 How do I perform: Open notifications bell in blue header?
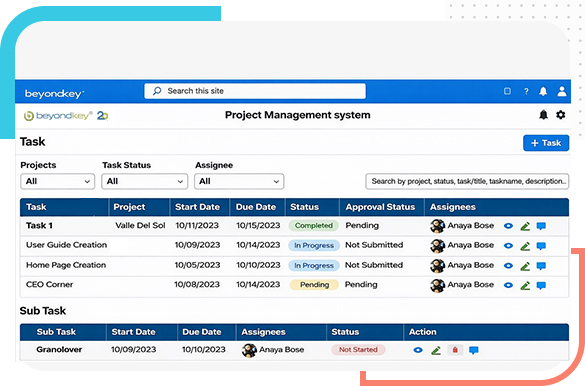[x=543, y=91]
